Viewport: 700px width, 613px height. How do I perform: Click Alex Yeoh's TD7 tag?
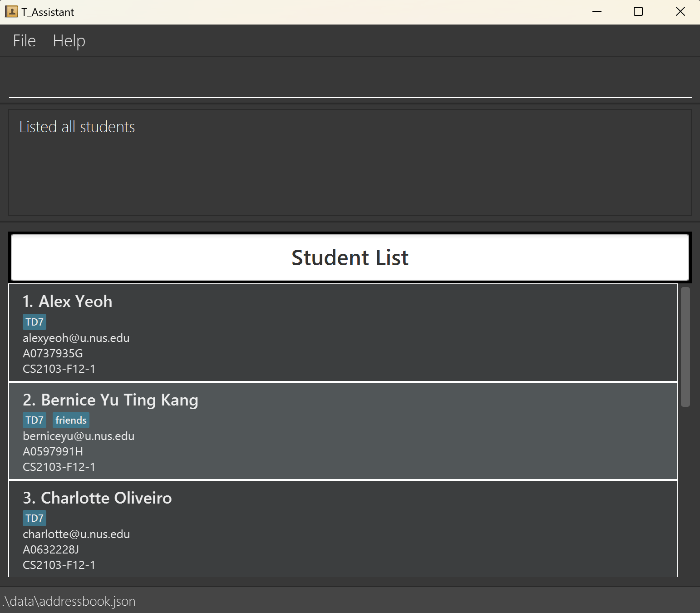[35, 322]
